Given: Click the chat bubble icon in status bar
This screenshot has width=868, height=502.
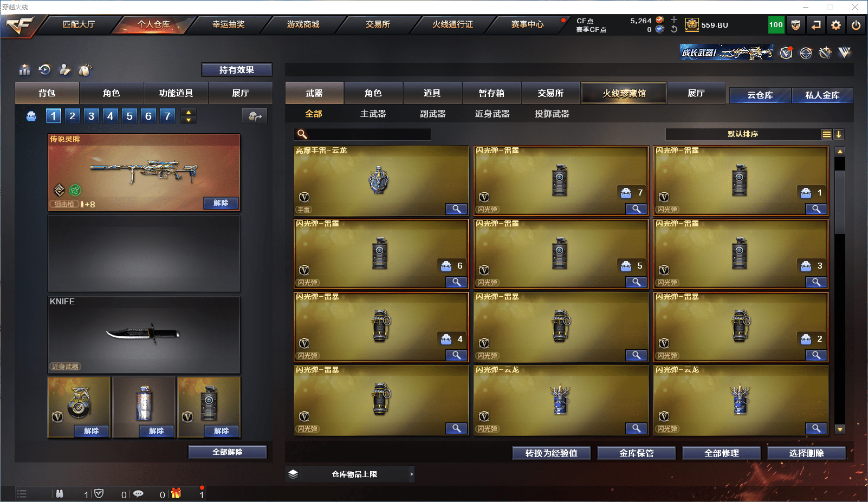Looking at the screenshot, I should [138, 494].
